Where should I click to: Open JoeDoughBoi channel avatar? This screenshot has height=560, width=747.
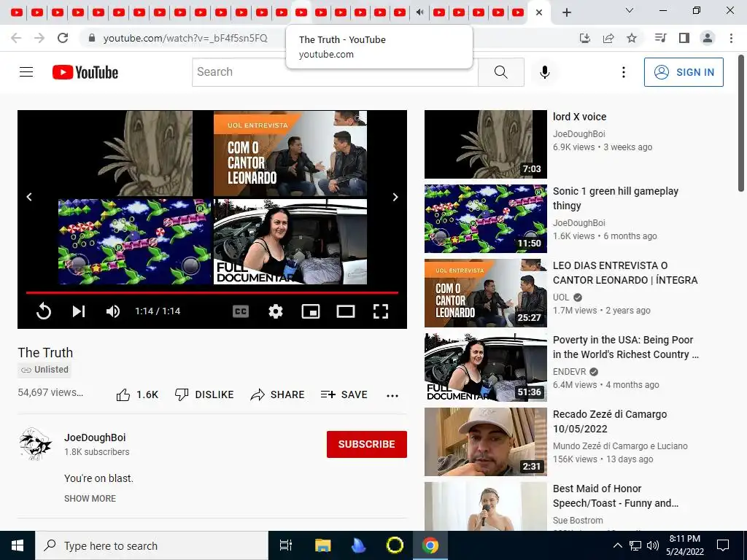coord(35,444)
